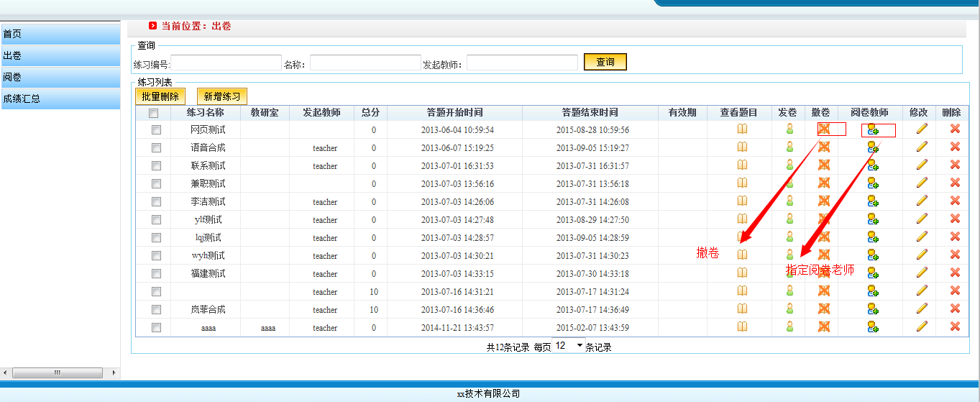This screenshot has width=980, height=402.
Task: Delete red X for 网页测试 row
Action: (x=955, y=129)
